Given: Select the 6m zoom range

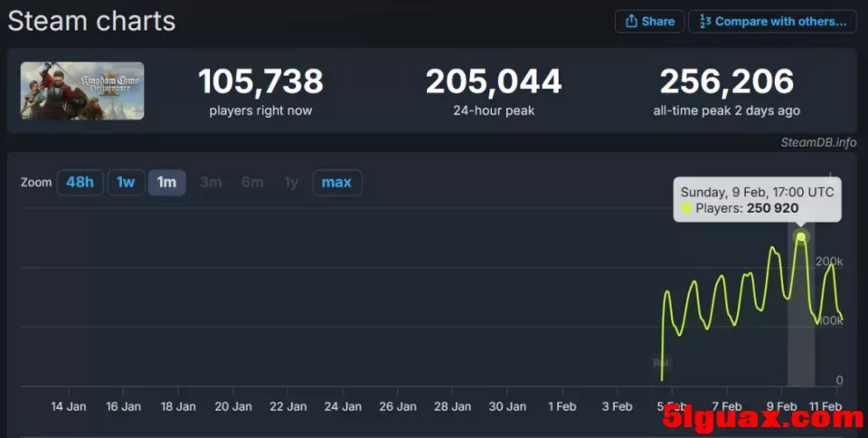Looking at the screenshot, I should [x=252, y=182].
